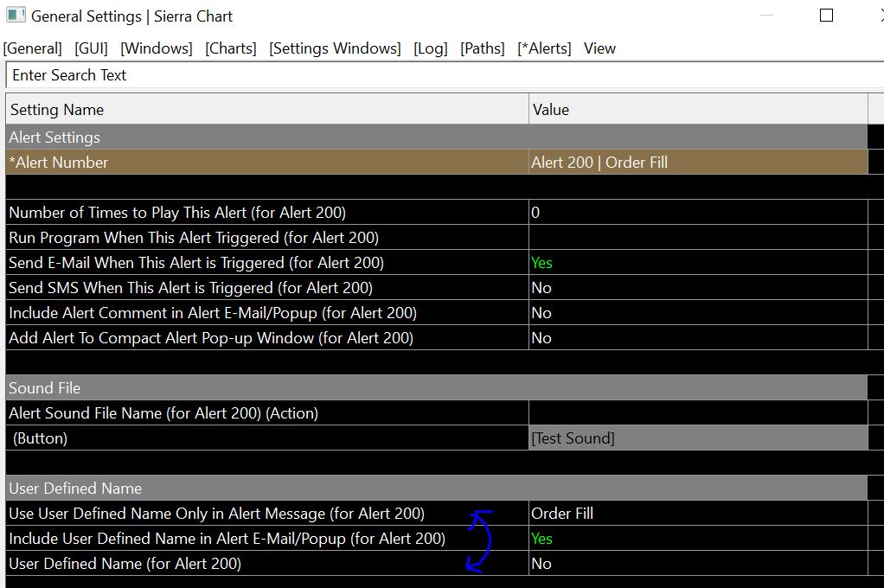Select the Alert Settings section header

click(x=437, y=137)
